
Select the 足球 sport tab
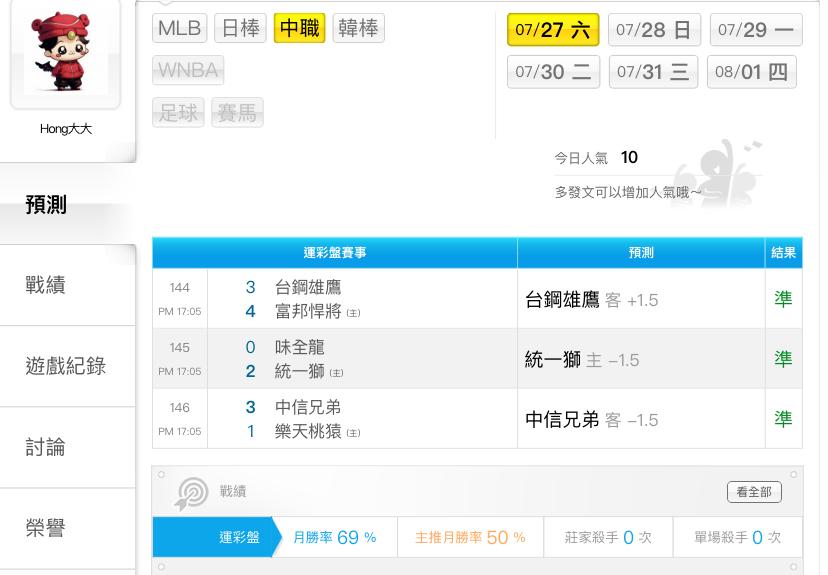pyautogui.click(x=178, y=112)
